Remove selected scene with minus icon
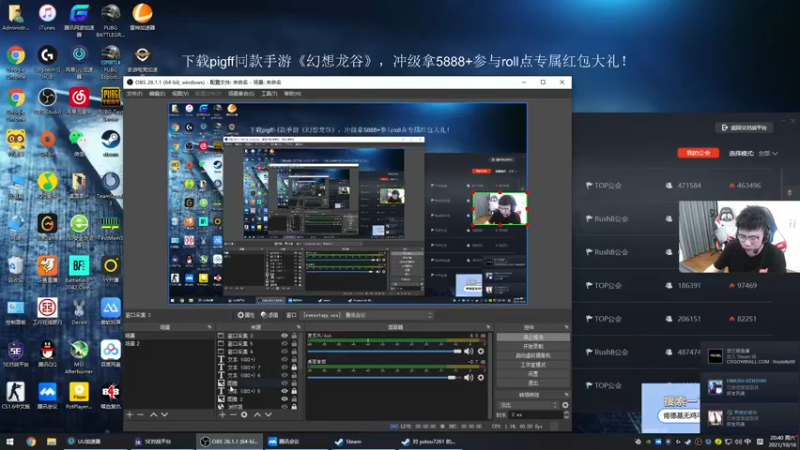 click(141, 415)
